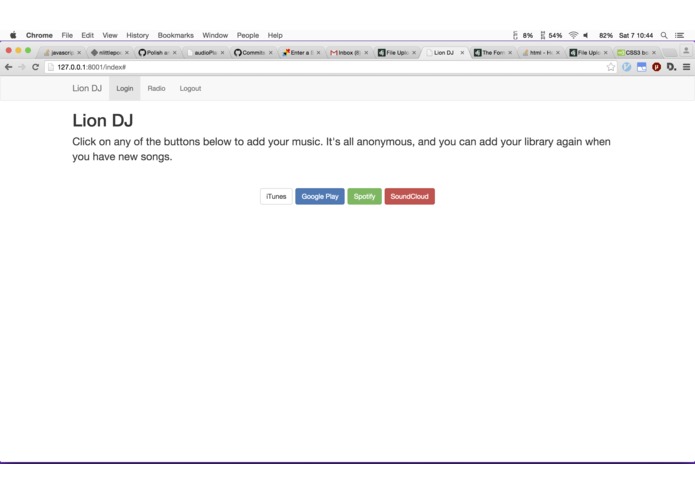
Task: Switch to the Polish GitHub tab
Action: point(157,52)
